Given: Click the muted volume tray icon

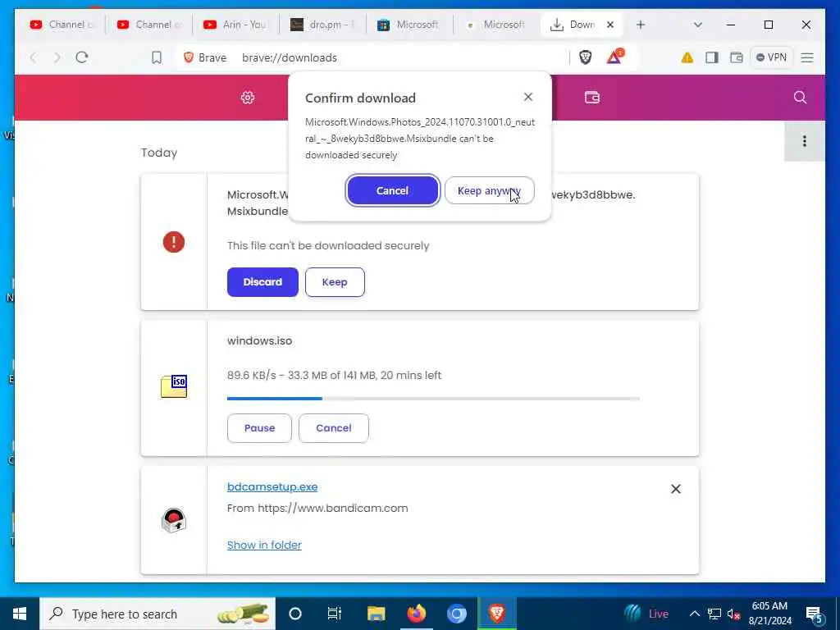Looking at the screenshot, I should click(734, 614).
